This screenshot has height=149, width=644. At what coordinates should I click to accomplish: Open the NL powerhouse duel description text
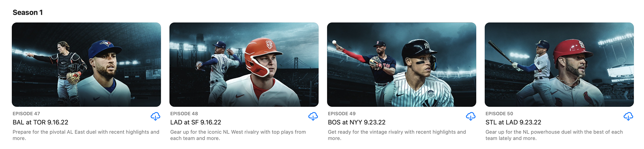click(x=554, y=135)
